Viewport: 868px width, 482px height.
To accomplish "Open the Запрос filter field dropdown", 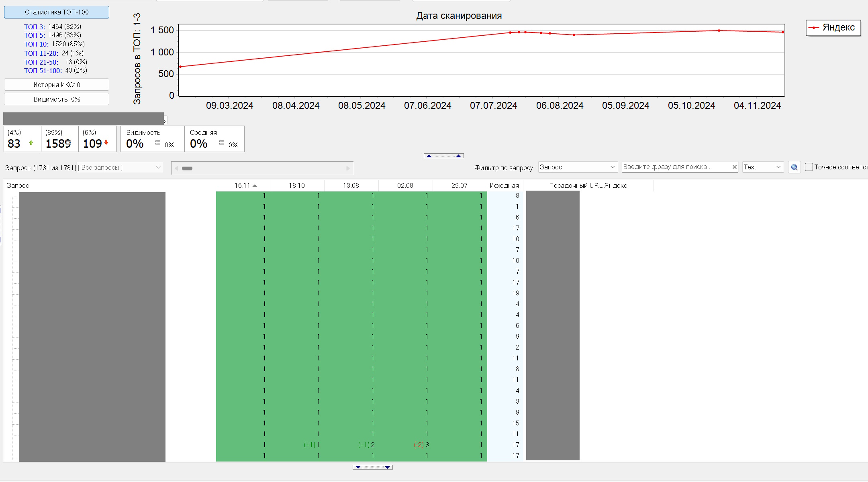I will click(612, 167).
